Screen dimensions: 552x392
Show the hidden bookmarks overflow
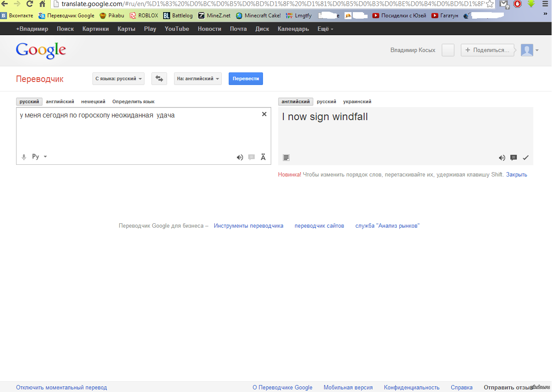(x=545, y=15)
